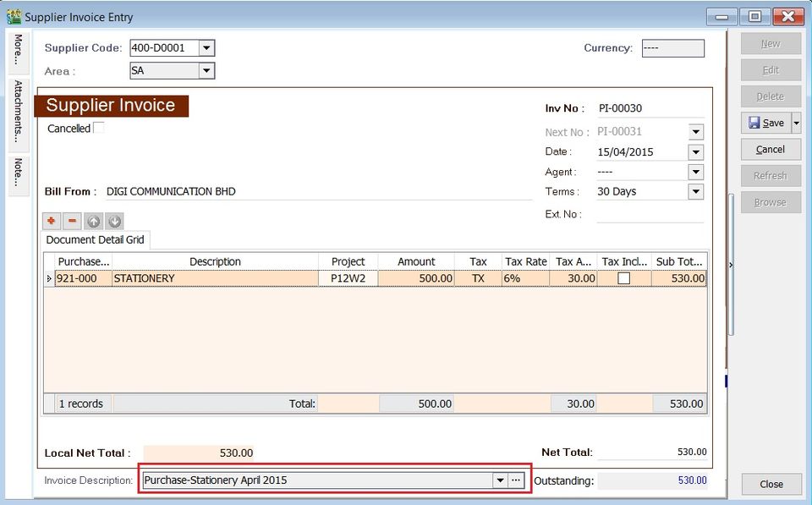
Task: Add a new detail row with plus icon
Action: (x=52, y=221)
